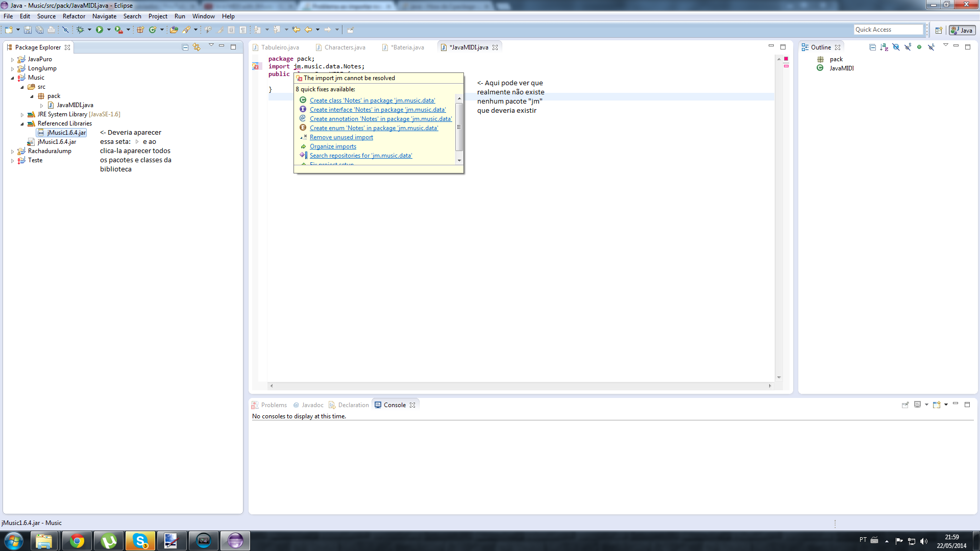980x551 pixels.
Task: Click the Java perspective button
Action: [x=962, y=31]
